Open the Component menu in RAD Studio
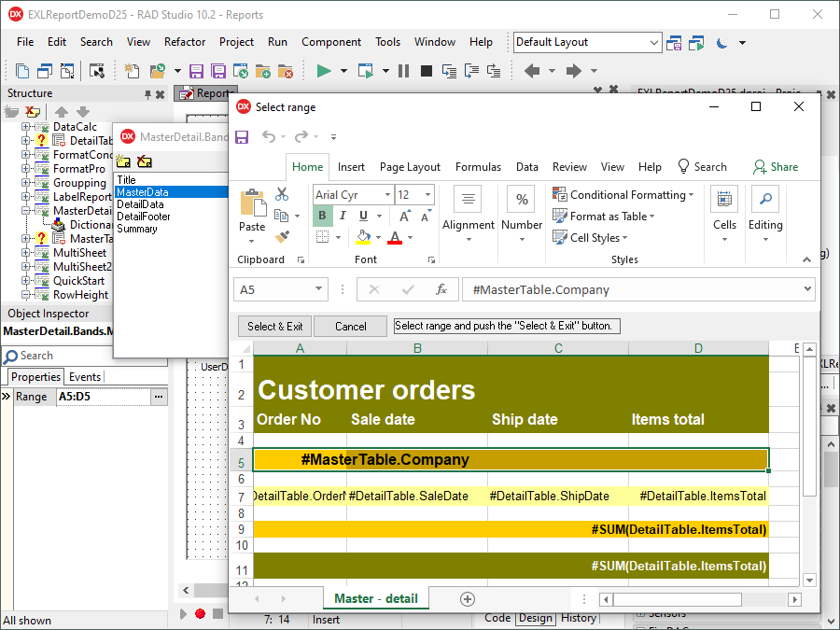 331,42
